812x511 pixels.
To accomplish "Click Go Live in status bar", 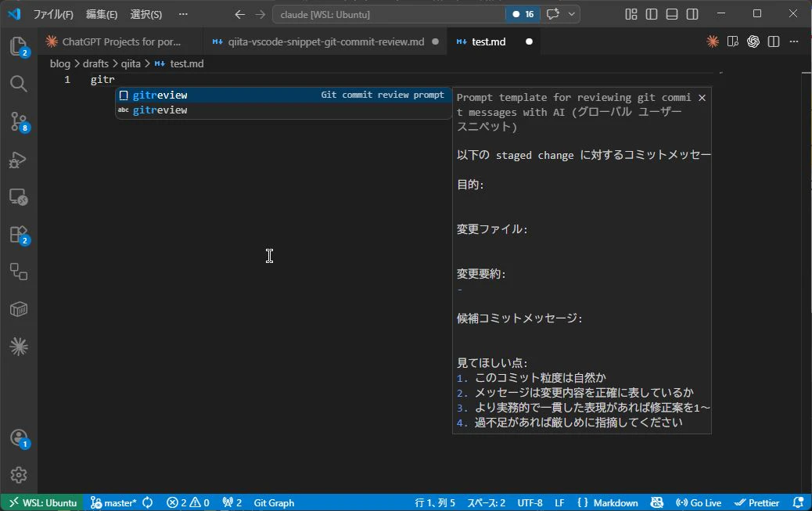I will pos(699,502).
